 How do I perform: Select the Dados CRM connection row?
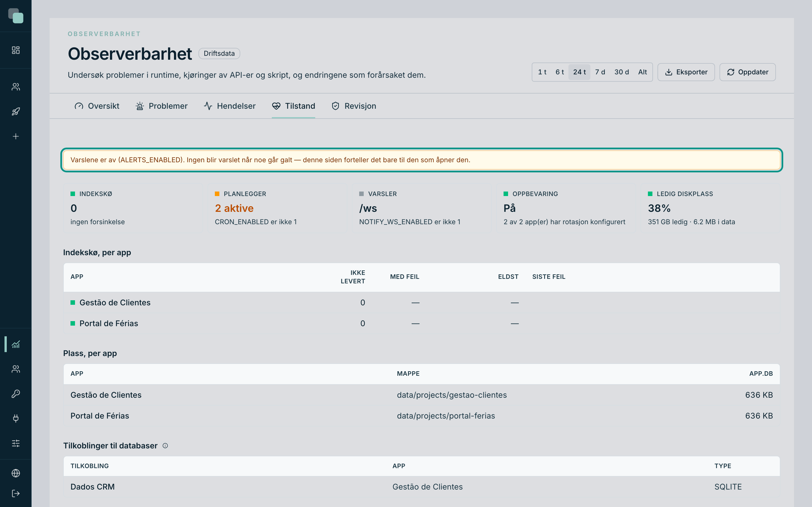pos(422,486)
